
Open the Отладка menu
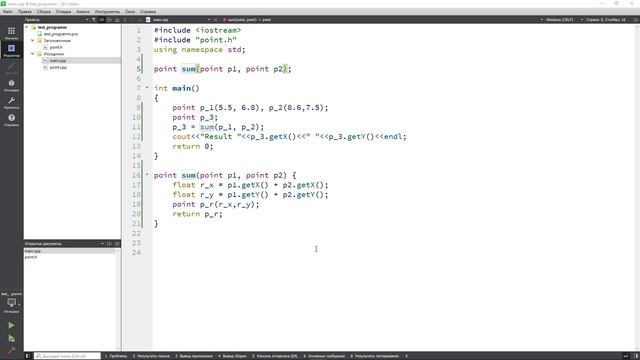[x=63, y=12]
